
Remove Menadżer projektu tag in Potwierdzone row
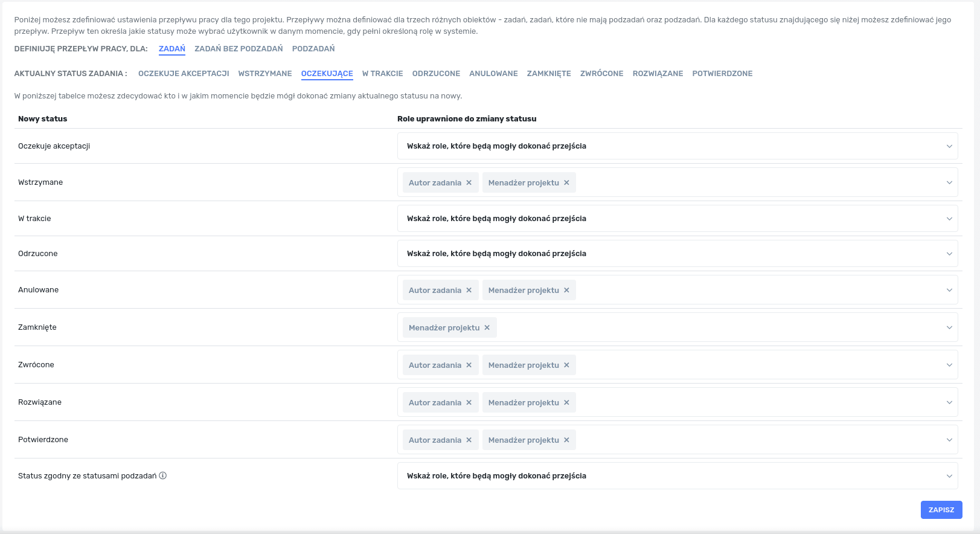point(566,440)
